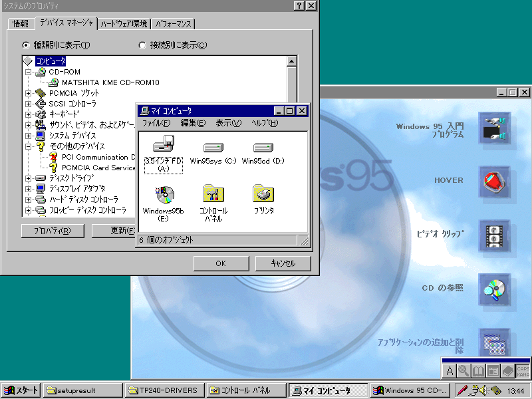Expand the サウンド、ビデオ node
Viewport: 532px width, 399px height.
(x=29, y=125)
